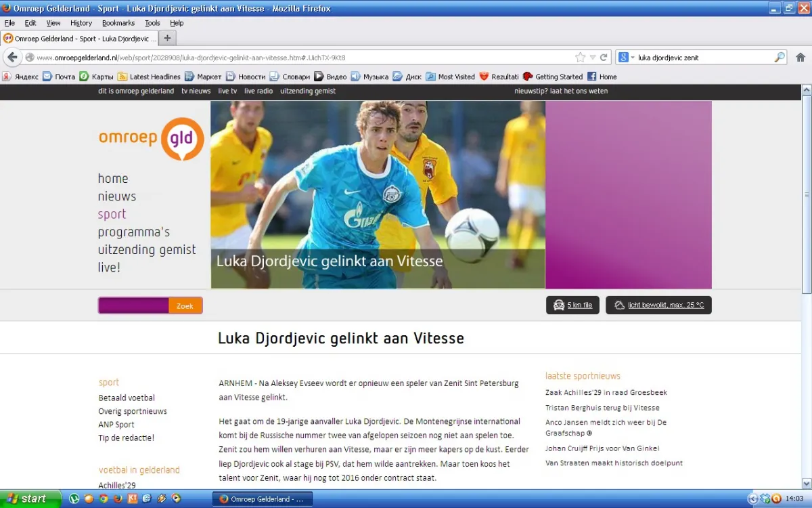The width and height of the screenshot is (812, 508).
Task: Open 'programma's' in site navigation
Action: coord(134,232)
